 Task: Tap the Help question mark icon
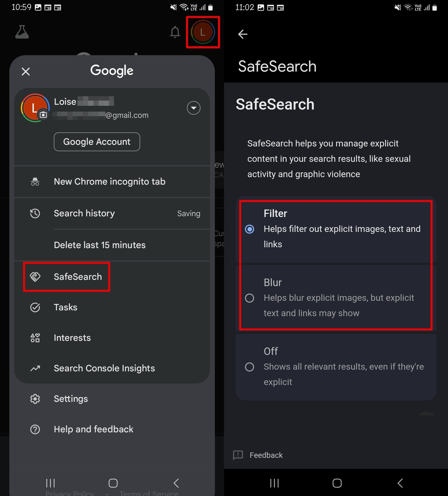click(x=35, y=429)
